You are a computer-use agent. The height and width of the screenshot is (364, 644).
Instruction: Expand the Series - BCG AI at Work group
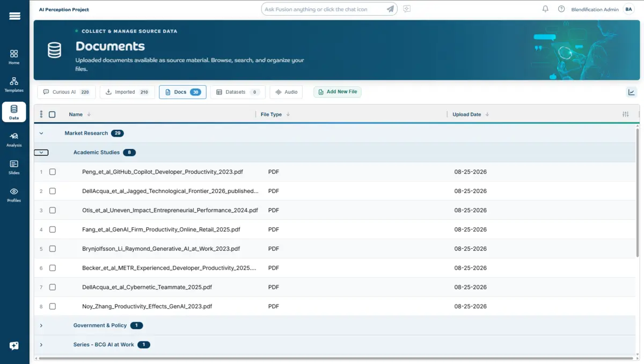pos(41,345)
